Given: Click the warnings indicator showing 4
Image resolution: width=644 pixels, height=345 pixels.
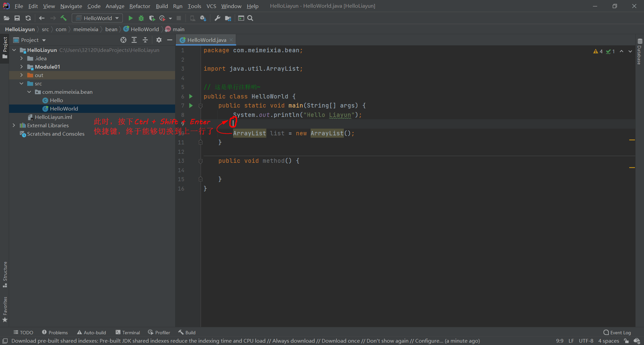Looking at the screenshot, I should point(598,51).
